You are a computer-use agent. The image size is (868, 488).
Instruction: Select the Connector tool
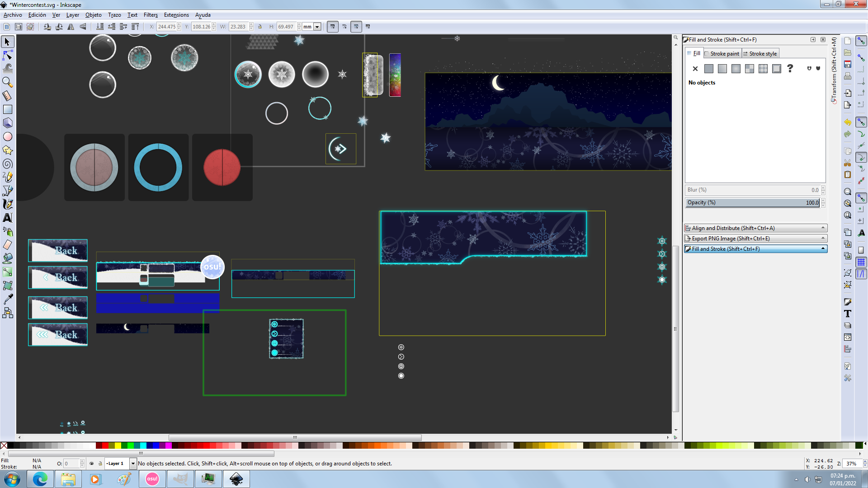point(7,313)
